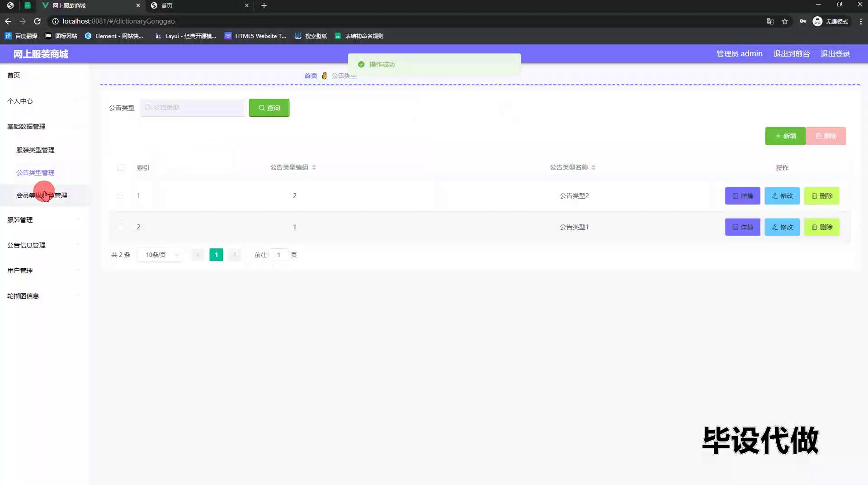Sort by 公告类型编码 column arrows

pos(314,167)
